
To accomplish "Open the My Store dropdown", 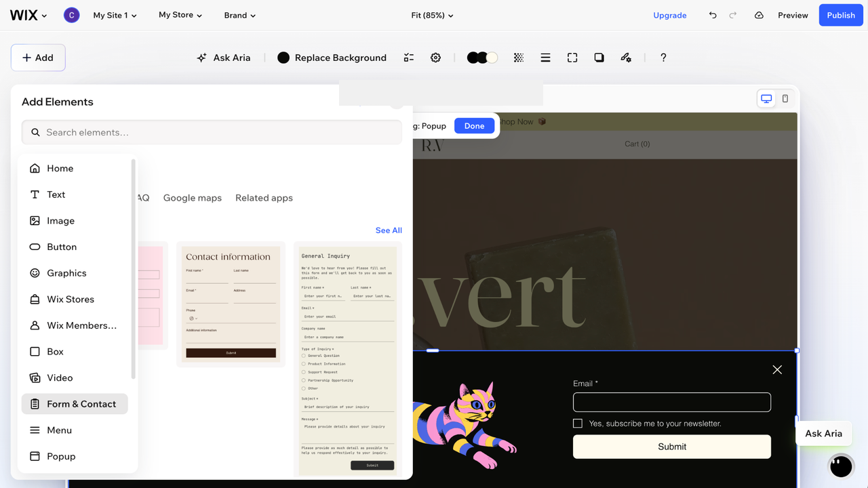I will click(180, 15).
